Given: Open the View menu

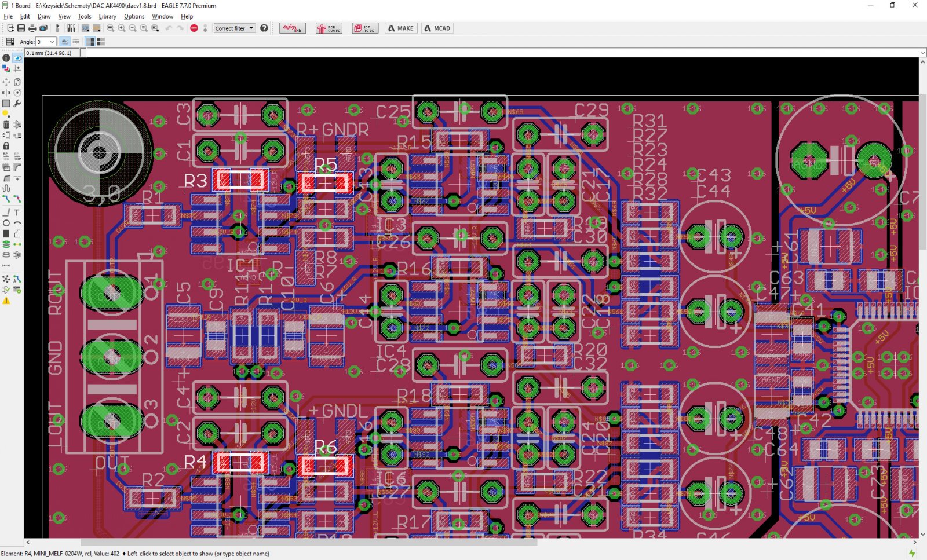Looking at the screenshot, I should coord(64,16).
